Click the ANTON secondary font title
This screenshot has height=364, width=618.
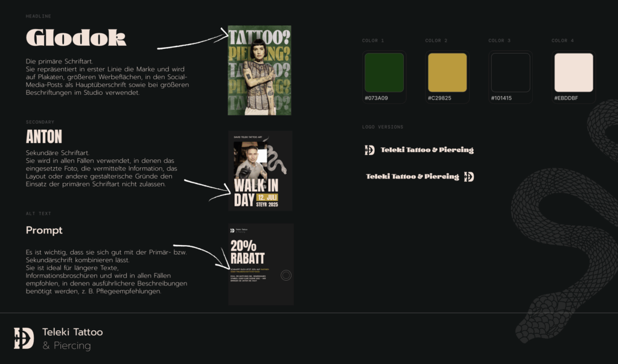44,136
